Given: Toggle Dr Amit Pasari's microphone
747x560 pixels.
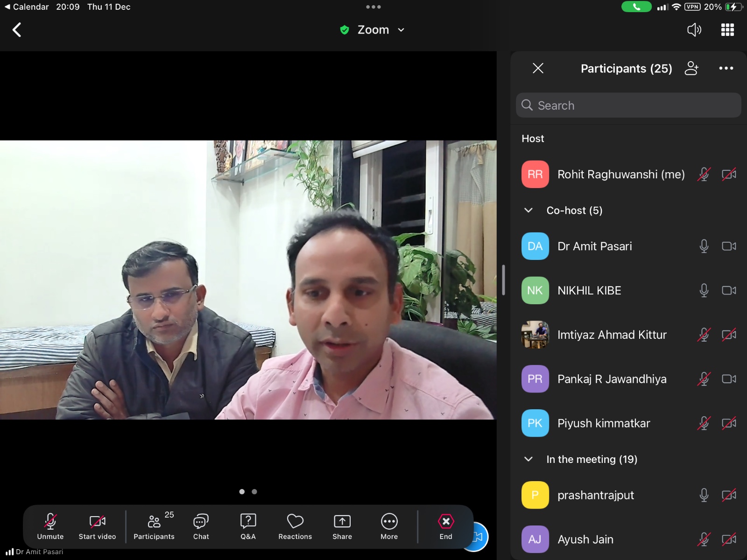Looking at the screenshot, I should pyautogui.click(x=704, y=246).
